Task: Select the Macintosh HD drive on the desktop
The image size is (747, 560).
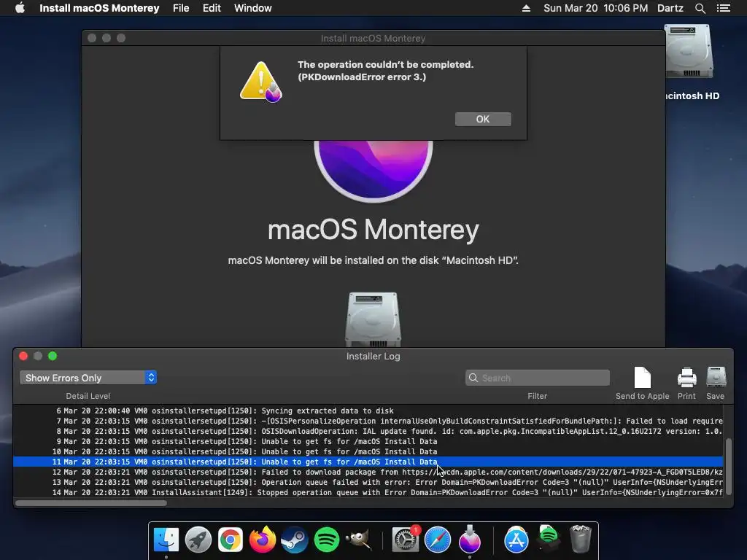Action: (x=689, y=52)
